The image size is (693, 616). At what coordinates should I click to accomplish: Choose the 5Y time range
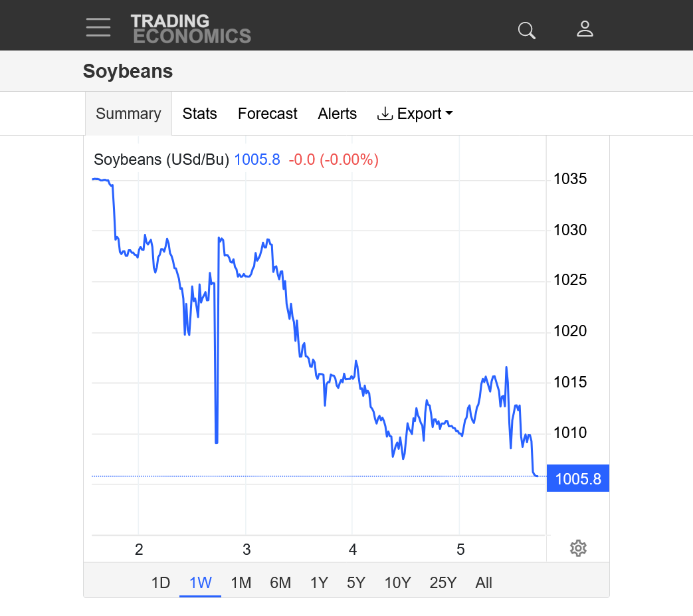(x=356, y=583)
